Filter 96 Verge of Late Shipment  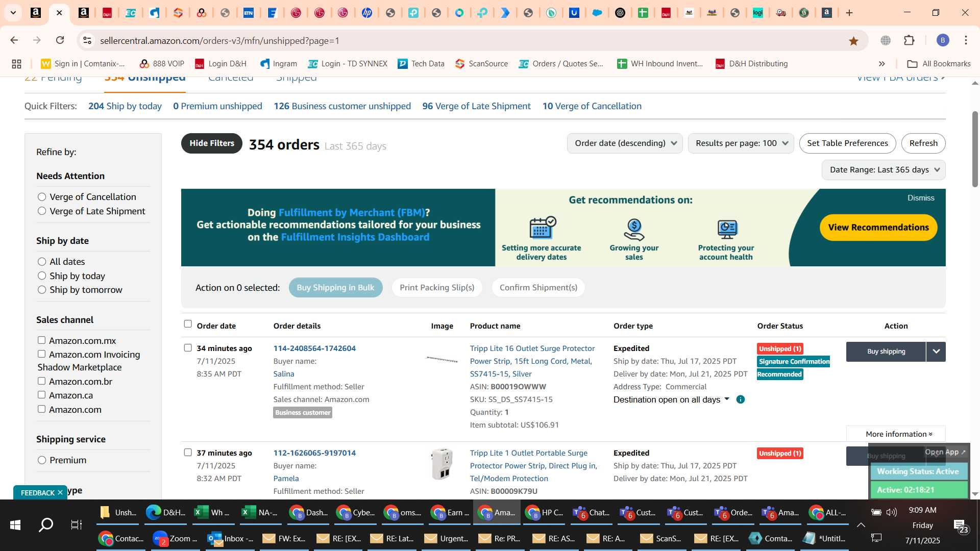476,106
